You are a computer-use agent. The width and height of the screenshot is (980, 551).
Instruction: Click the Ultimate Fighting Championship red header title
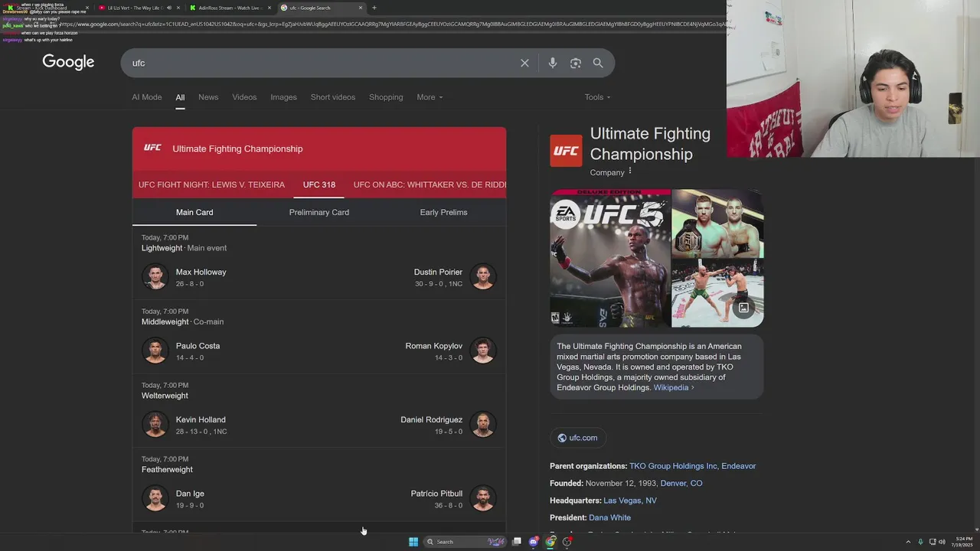pos(237,148)
